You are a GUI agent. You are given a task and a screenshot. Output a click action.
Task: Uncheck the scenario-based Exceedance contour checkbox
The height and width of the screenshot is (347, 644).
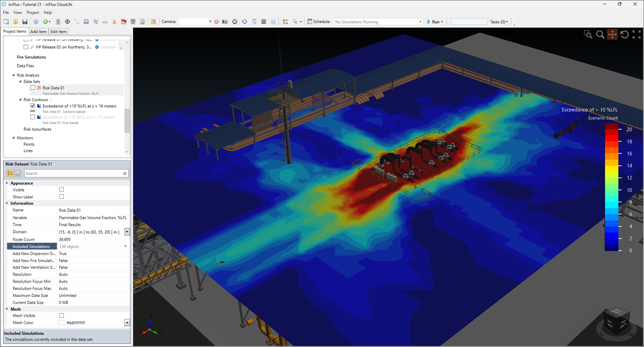click(x=33, y=106)
